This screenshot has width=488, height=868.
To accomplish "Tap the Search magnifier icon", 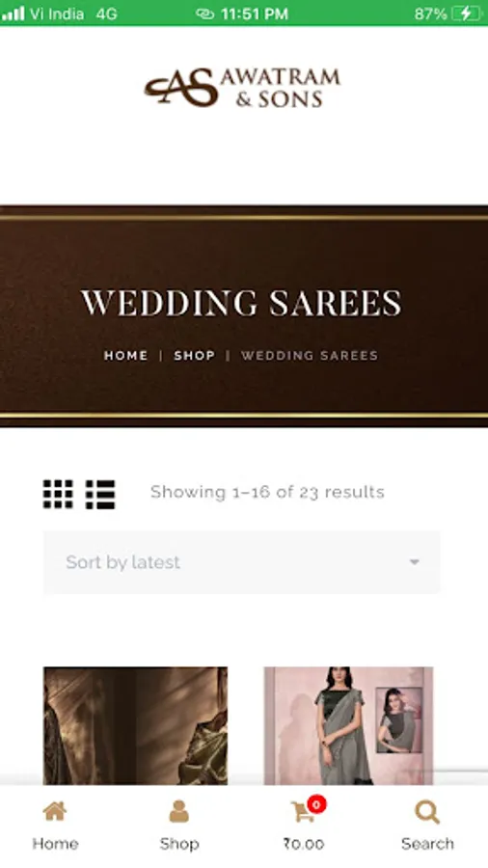I will coord(427,813).
